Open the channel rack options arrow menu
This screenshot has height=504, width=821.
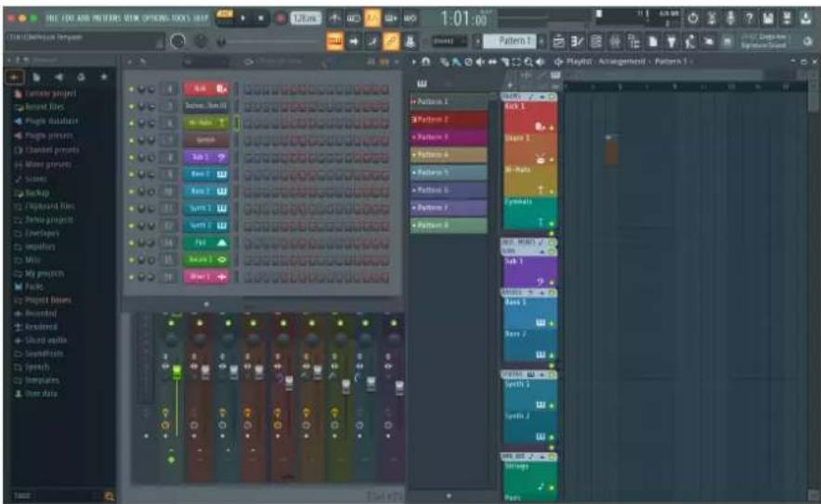pos(132,62)
